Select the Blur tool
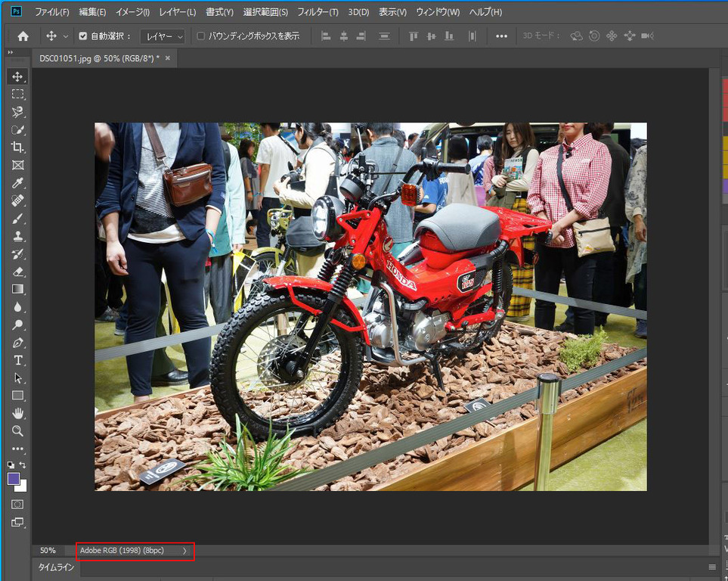Image resolution: width=728 pixels, height=581 pixels. point(17,307)
